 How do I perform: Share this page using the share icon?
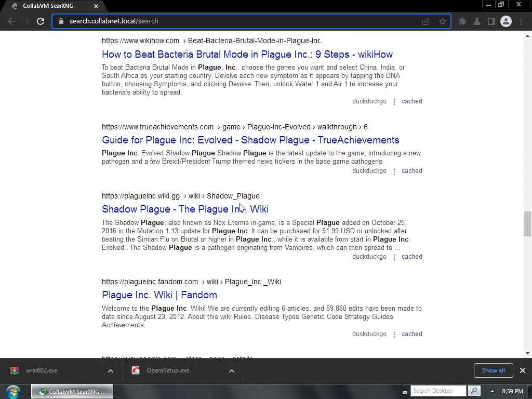(426, 21)
